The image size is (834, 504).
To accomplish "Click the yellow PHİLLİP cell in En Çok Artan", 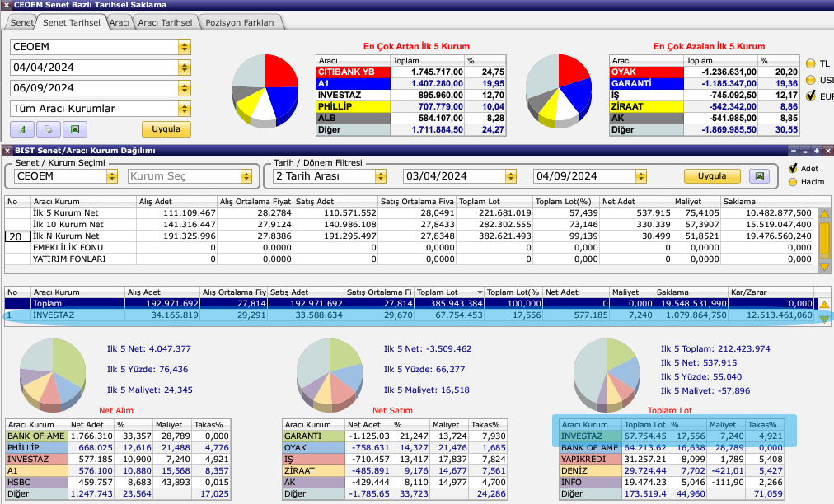I will click(x=354, y=106).
